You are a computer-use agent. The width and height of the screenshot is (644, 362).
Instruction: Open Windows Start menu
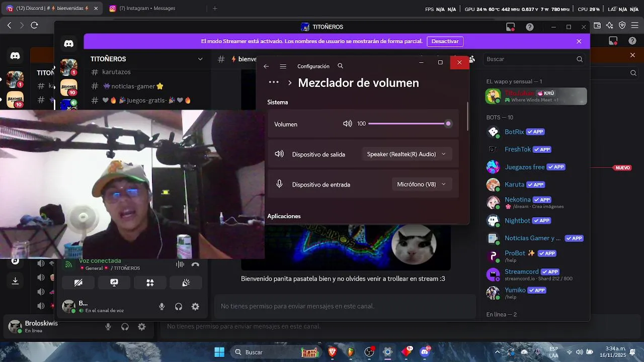[x=219, y=352]
